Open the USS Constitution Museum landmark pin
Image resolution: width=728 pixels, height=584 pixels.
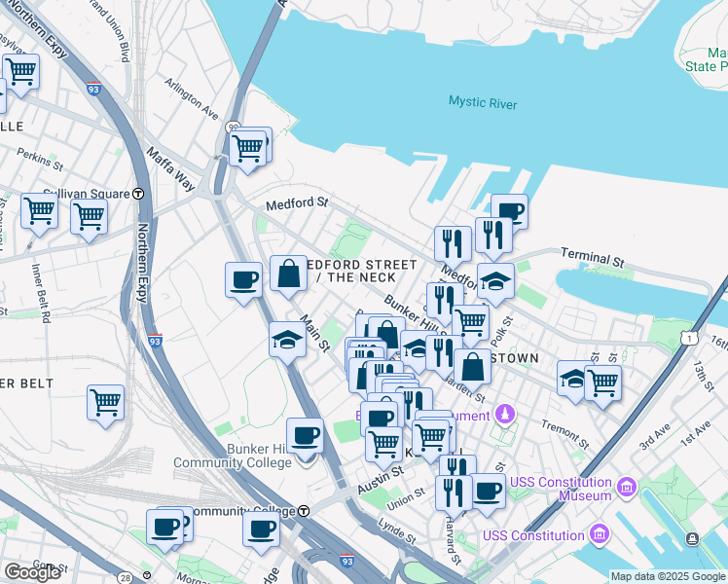click(627, 488)
